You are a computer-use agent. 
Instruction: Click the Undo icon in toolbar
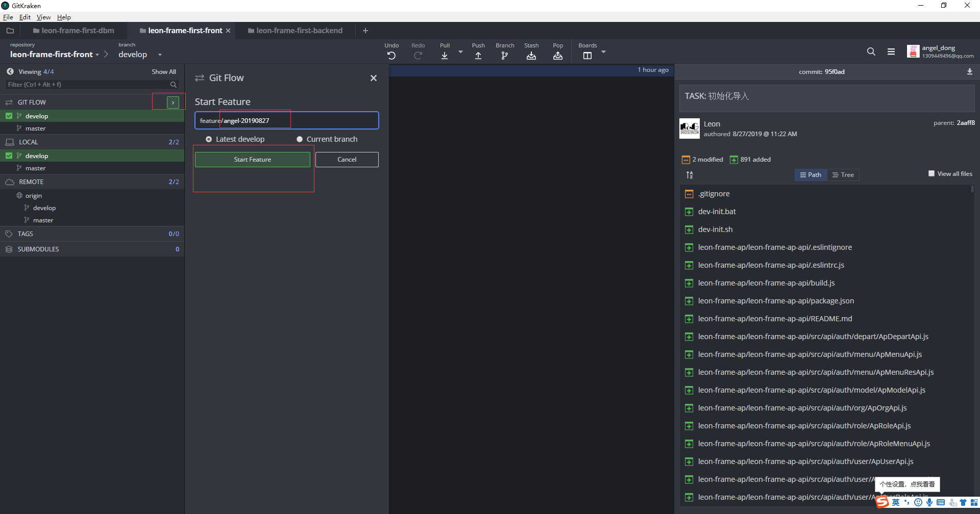391,56
